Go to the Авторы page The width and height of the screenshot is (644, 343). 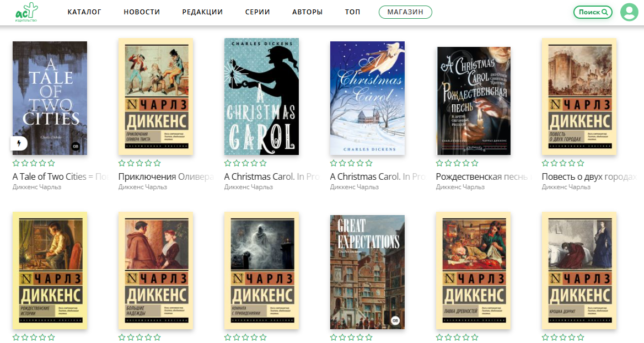pos(307,12)
